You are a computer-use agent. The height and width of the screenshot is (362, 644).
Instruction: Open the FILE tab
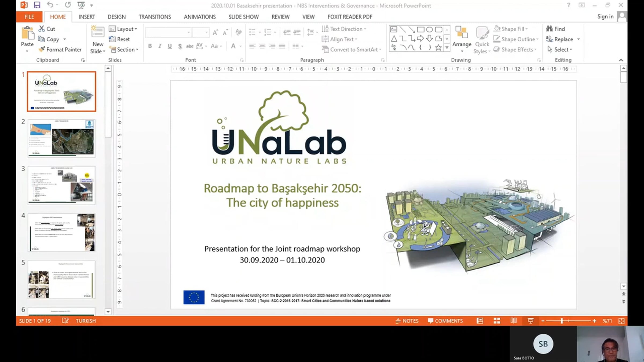(29, 17)
